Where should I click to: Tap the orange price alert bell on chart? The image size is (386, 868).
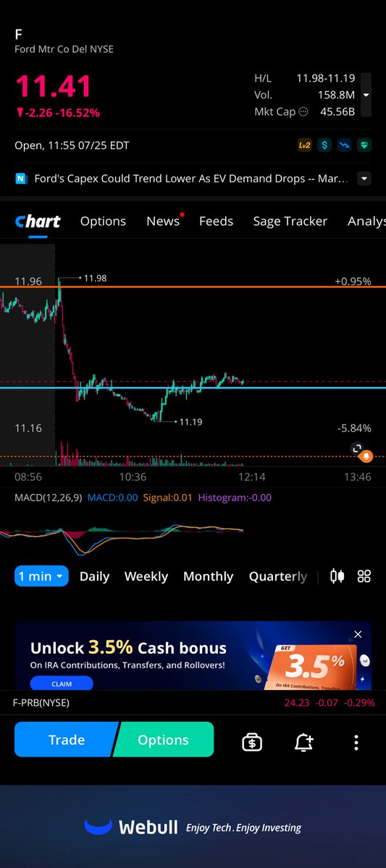coord(366,456)
